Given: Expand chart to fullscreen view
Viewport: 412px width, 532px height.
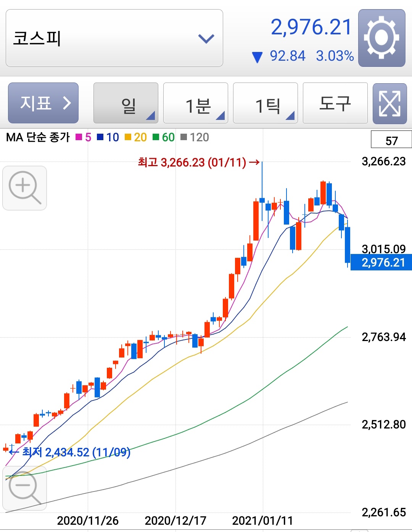Looking at the screenshot, I should pyautogui.click(x=389, y=103).
